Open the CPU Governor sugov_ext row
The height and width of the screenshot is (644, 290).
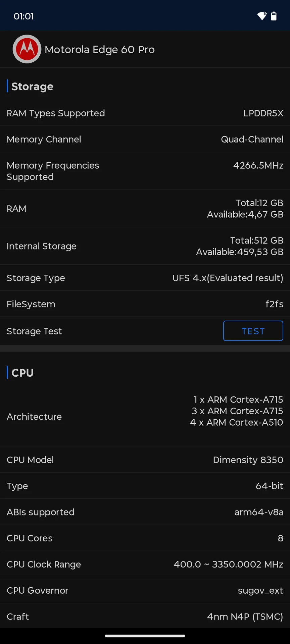(x=145, y=590)
